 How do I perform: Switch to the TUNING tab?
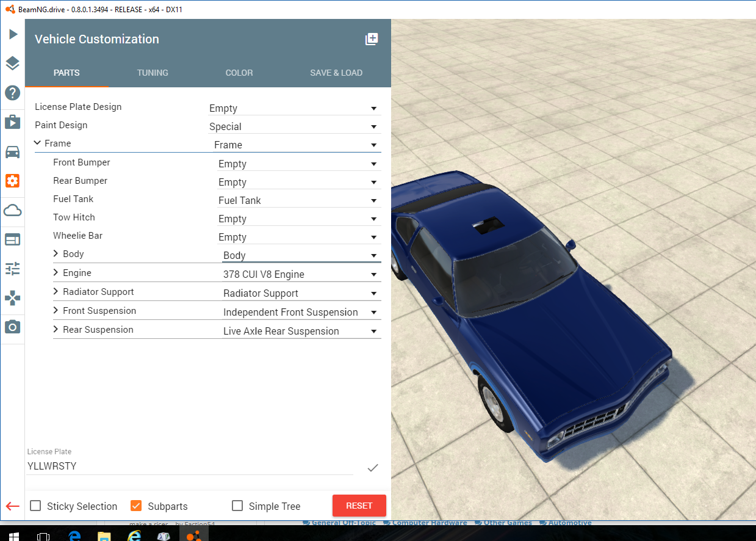(x=153, y=73)
